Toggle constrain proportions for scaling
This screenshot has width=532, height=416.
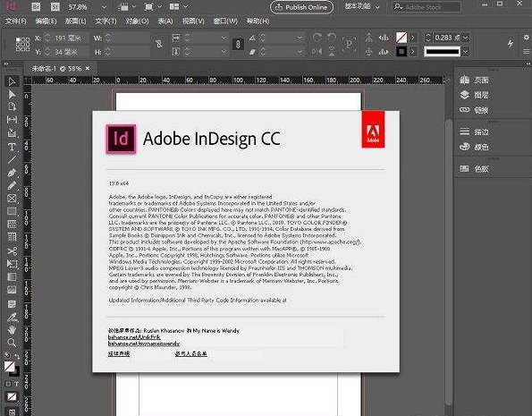(x=238, y=44)
